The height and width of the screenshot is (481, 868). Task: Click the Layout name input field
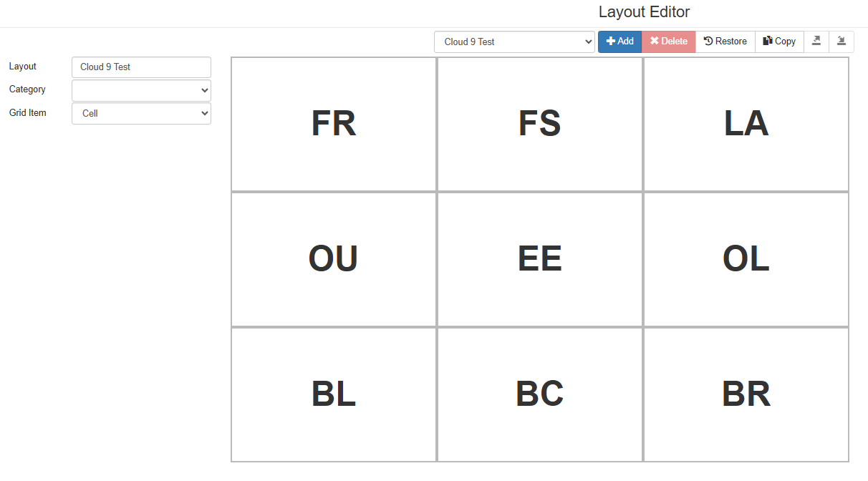click(141, 67)
